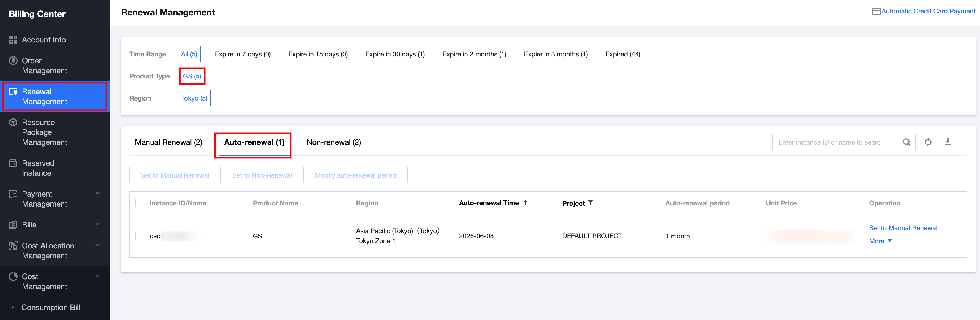Image resolution: width=980 pixels, height=320 pixels.
Task: Sort by Auto-renewal Time arrow
Action: click(526, 203)
